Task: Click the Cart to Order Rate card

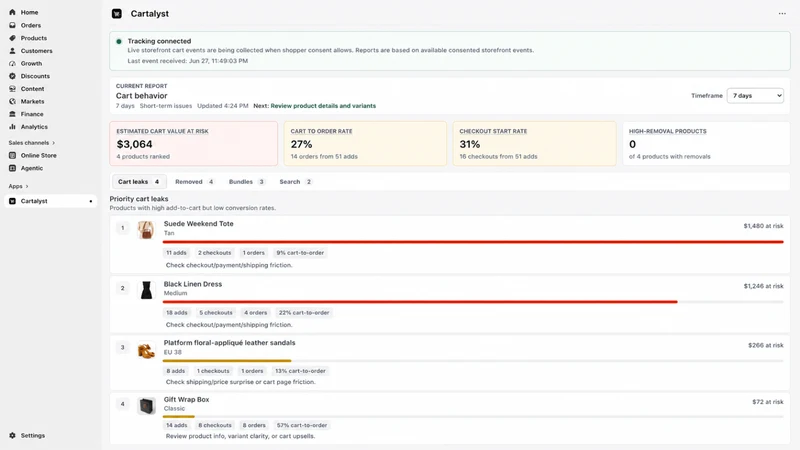Action: click(365, 143)
